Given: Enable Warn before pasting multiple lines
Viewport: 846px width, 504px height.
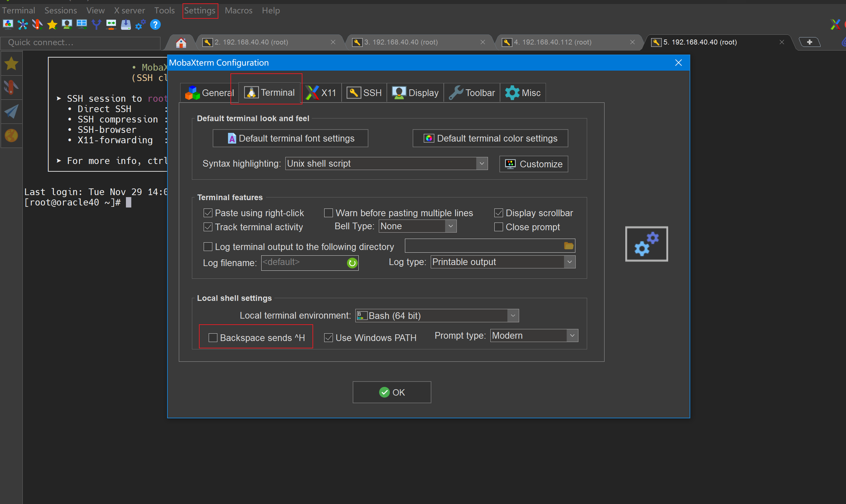Looking at the screenshot, I should 328,213.
